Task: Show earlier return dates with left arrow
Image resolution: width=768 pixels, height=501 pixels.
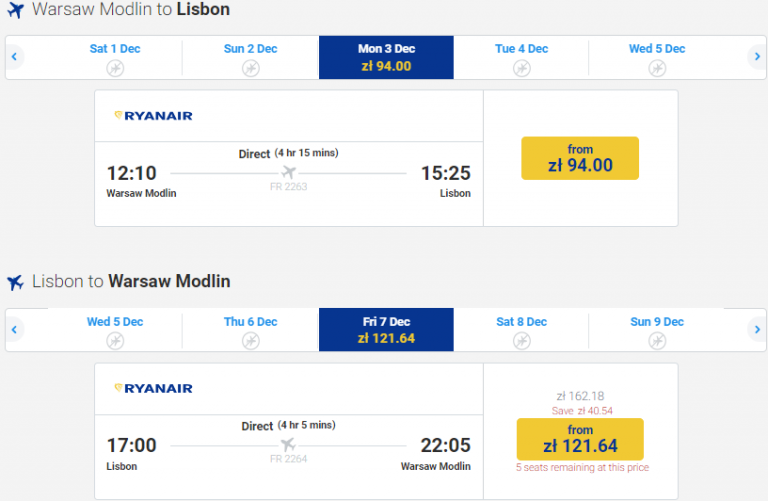Action: (15, 329)
